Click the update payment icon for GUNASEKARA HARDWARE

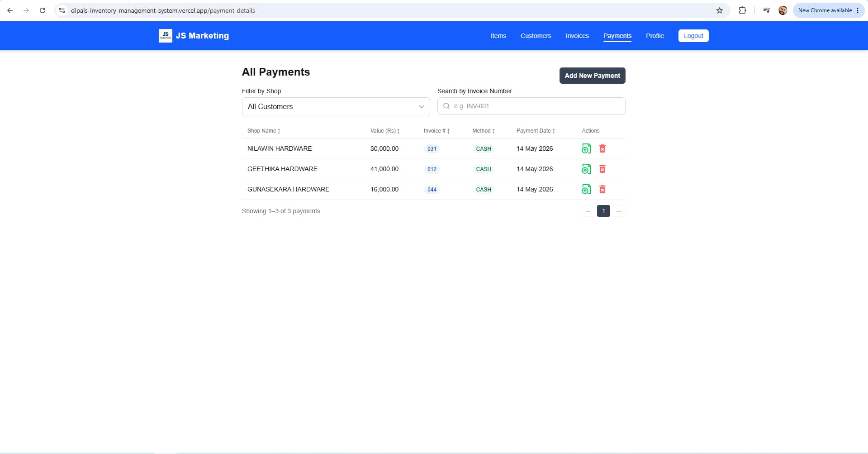(x=586, y=189)
